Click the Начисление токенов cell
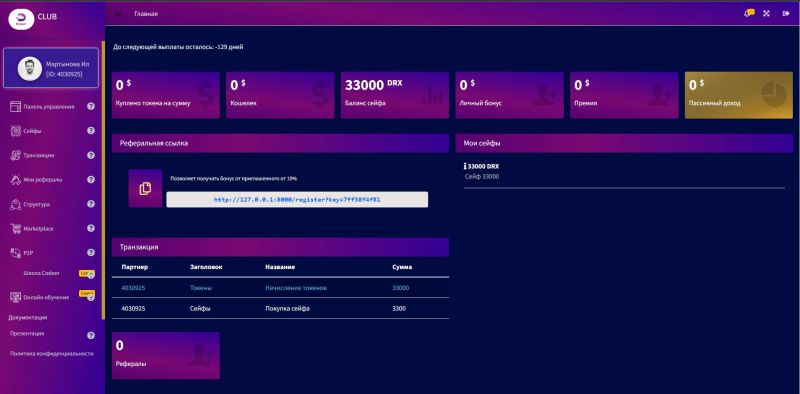Viewport: 800px width, 394px height. click(x=296, y=288)
